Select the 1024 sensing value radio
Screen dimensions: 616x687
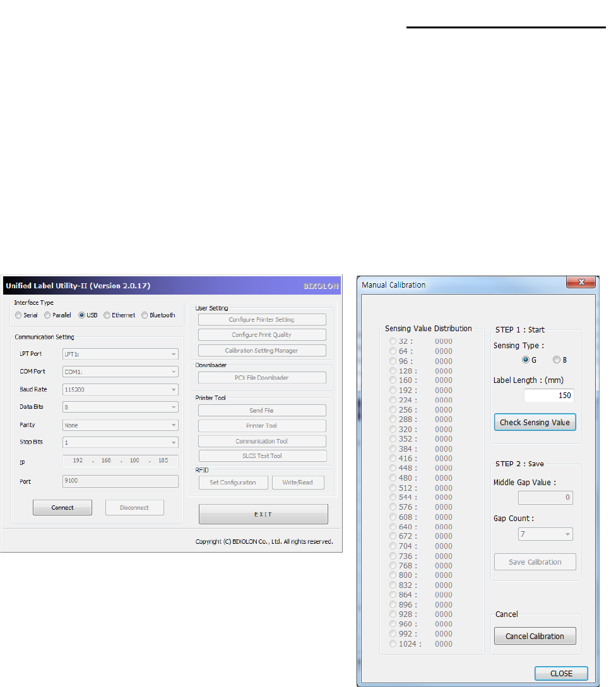[393, 643]
